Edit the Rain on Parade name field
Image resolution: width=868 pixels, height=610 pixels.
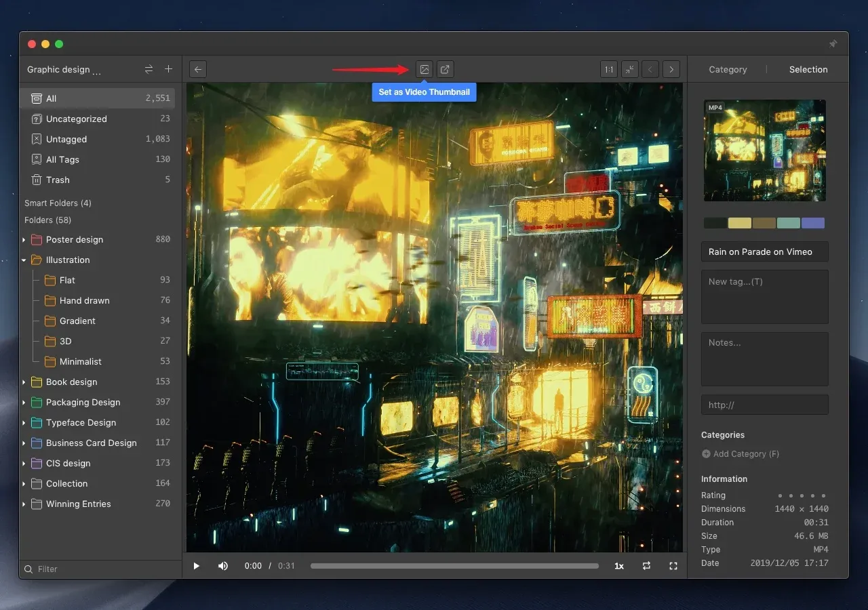tap(765, 251)
